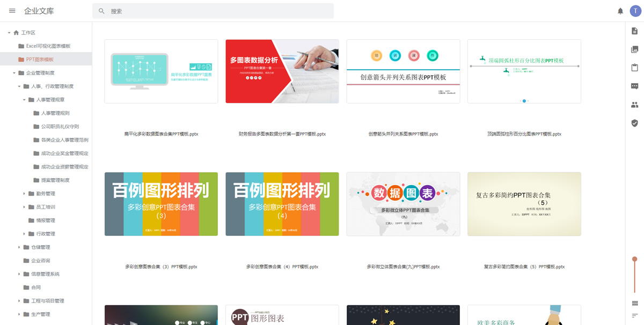Click the shield permissions icon
644x325 pixels.
click(x=634, y=123)
